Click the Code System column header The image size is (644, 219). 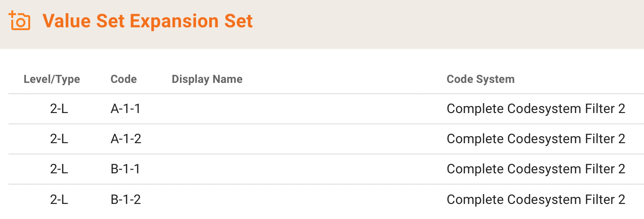(x=480, y=79)
